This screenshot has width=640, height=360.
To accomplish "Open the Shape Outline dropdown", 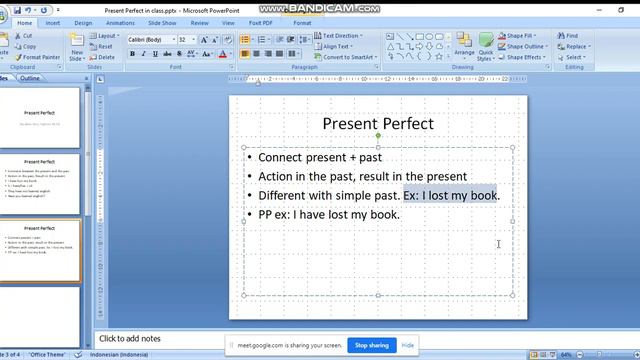I will [x=523, y=47].
